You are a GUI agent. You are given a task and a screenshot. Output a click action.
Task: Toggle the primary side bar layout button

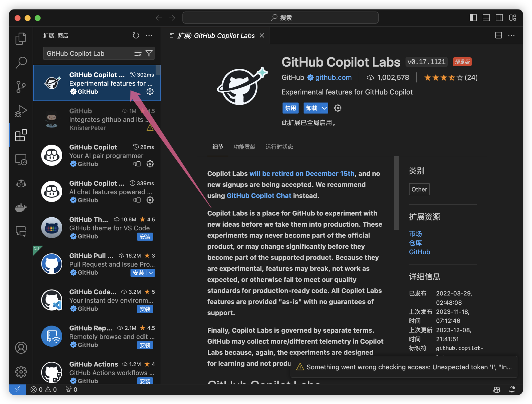[473, 18]
